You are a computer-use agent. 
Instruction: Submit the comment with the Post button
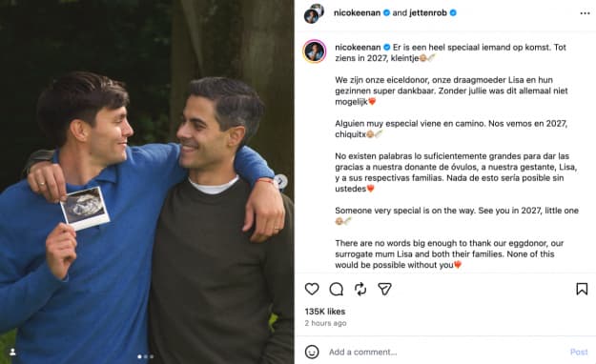579,353
